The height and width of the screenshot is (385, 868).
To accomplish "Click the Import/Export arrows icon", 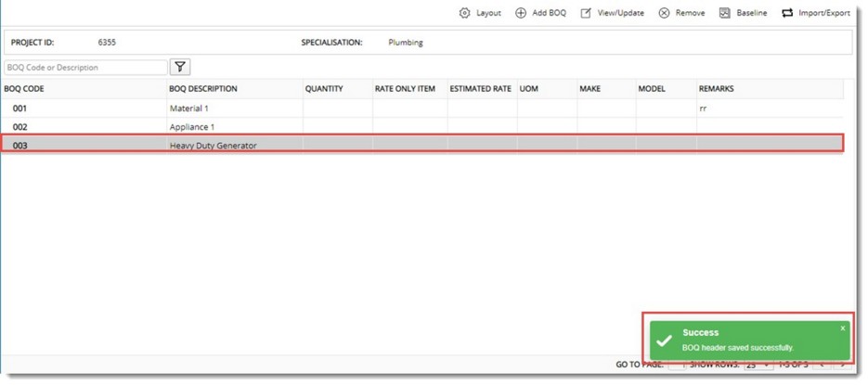I will pos(787,13).
